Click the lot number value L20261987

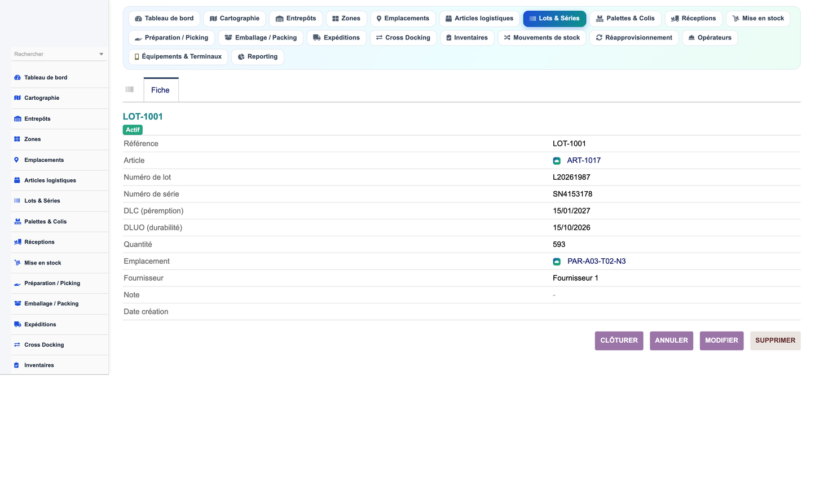coord(571,178)
